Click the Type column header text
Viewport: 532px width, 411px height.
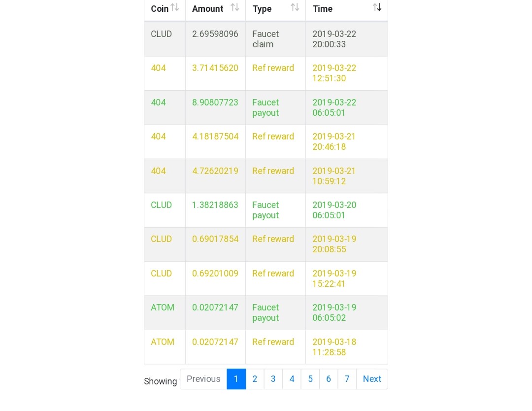pyautogui.click(x=262, y=9)
